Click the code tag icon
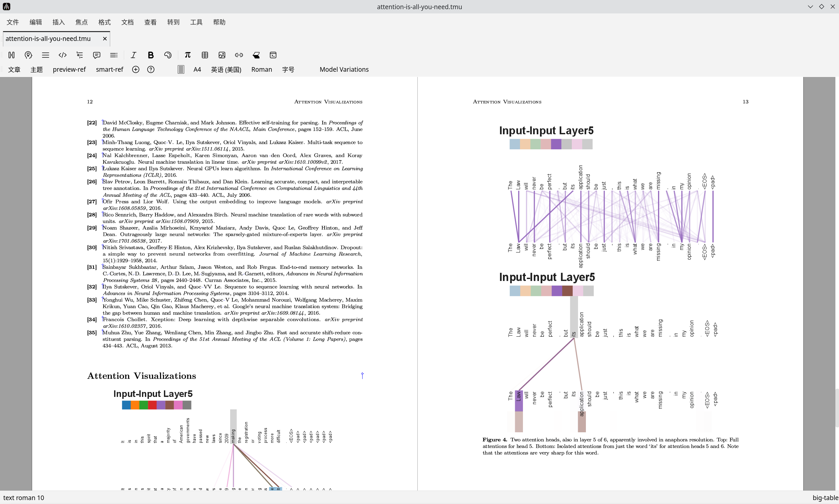Viewport: 839px width, 504px height. tap(63, 55)
